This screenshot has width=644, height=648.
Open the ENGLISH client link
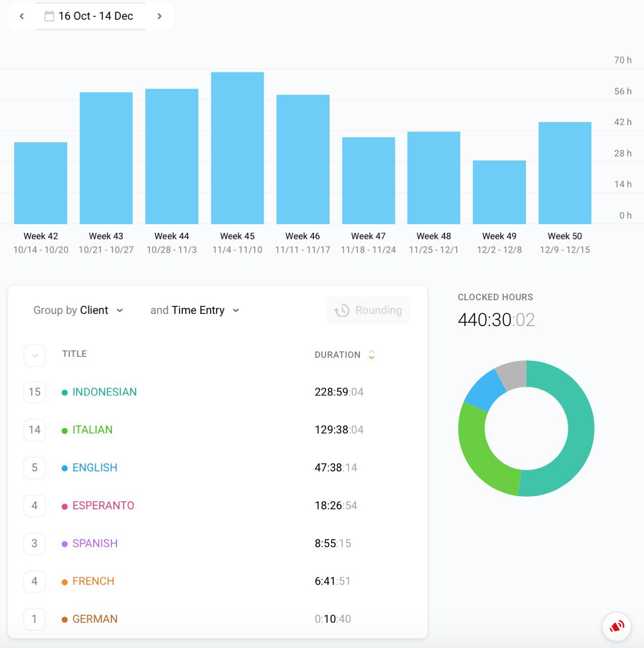(x=95, y=468)
